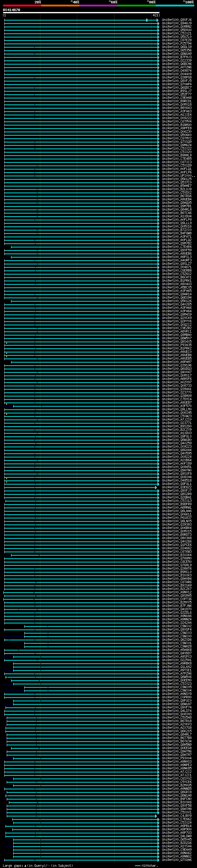The height and width of the screenshot is (868, 197).
Task: Select hit label UniRef100_A4URF3
Action: coord(177,260)
